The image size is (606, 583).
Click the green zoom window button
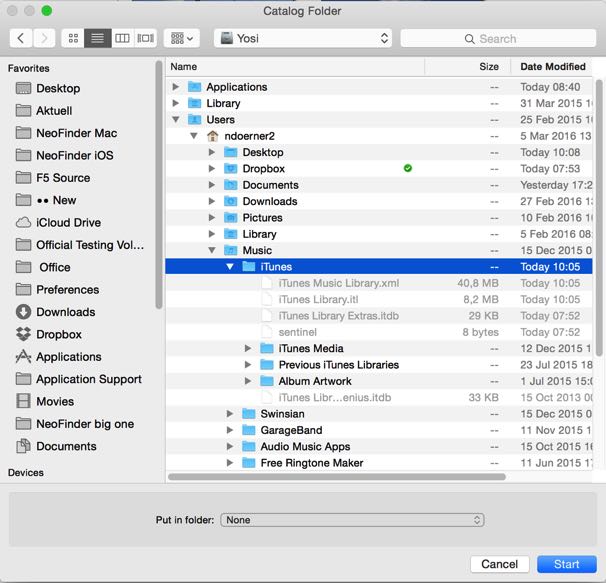coord(47,10)
